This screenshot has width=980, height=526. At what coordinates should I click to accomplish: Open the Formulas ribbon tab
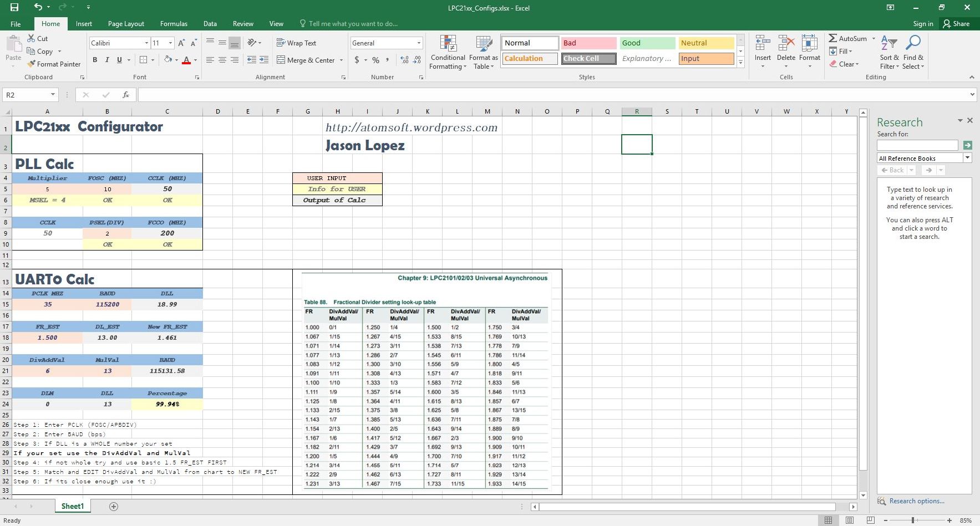(x=174, y=23)
